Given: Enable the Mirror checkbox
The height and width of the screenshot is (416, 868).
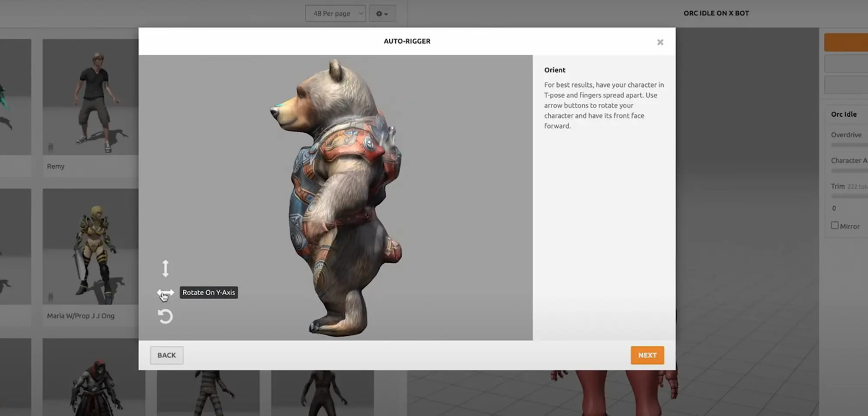Looking at the screenshot, I should coord(835,225).
